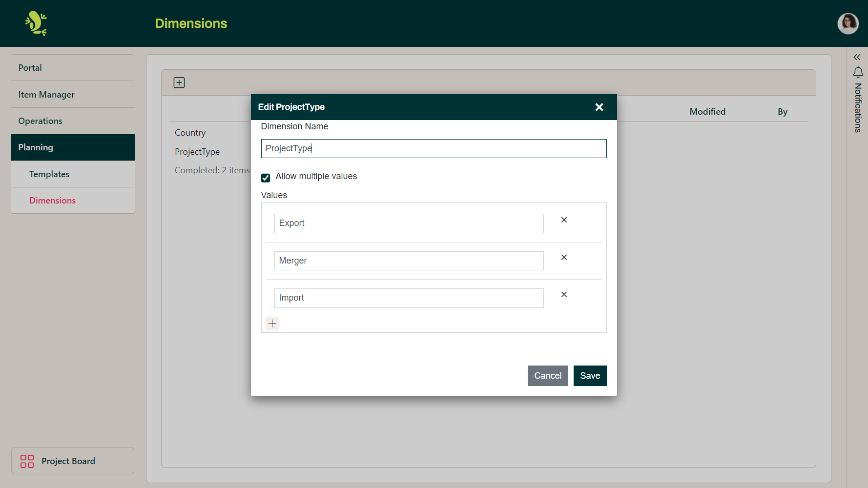Remove the Import value entry
The height and width of the screenshot is (488, 868).
(564, 295)
